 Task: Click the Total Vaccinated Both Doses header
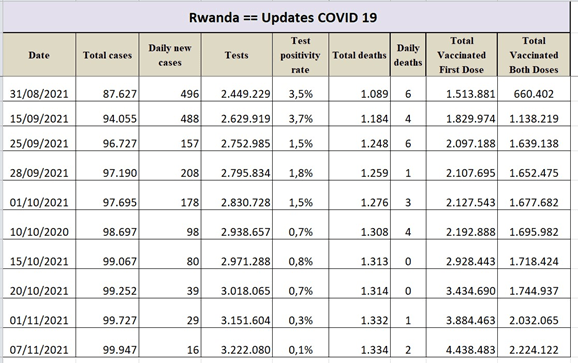tap(533, 55)
